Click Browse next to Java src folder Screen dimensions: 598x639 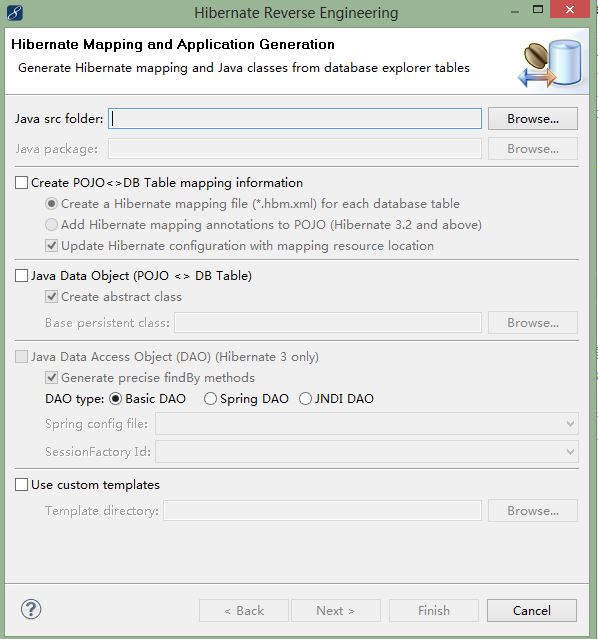(533, 119)
